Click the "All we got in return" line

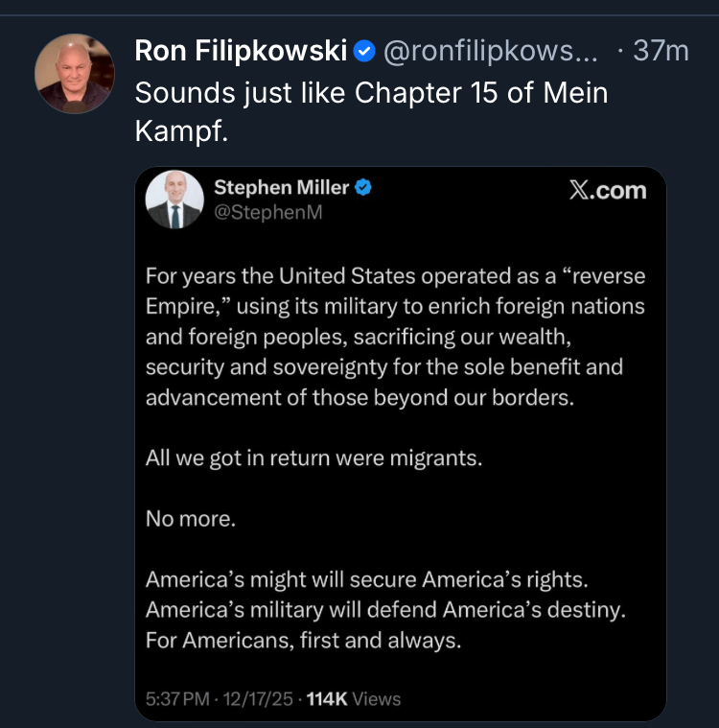pos(313,458)
